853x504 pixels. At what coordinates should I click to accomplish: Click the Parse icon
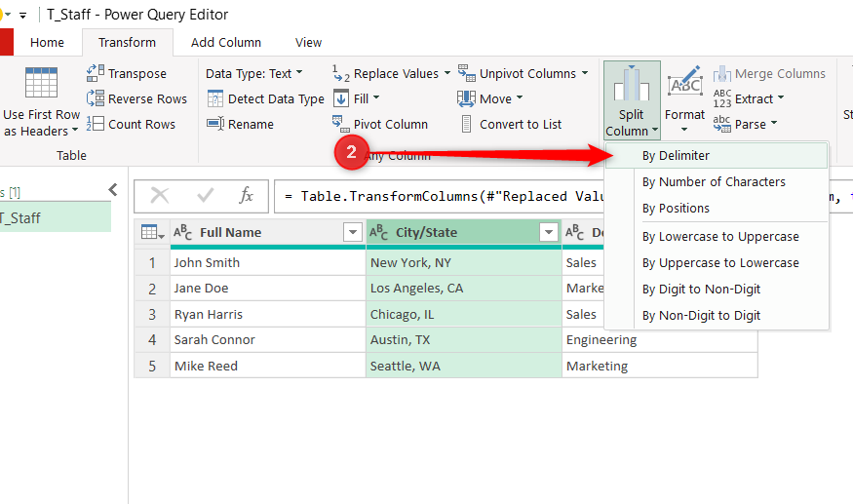[722, 124]
